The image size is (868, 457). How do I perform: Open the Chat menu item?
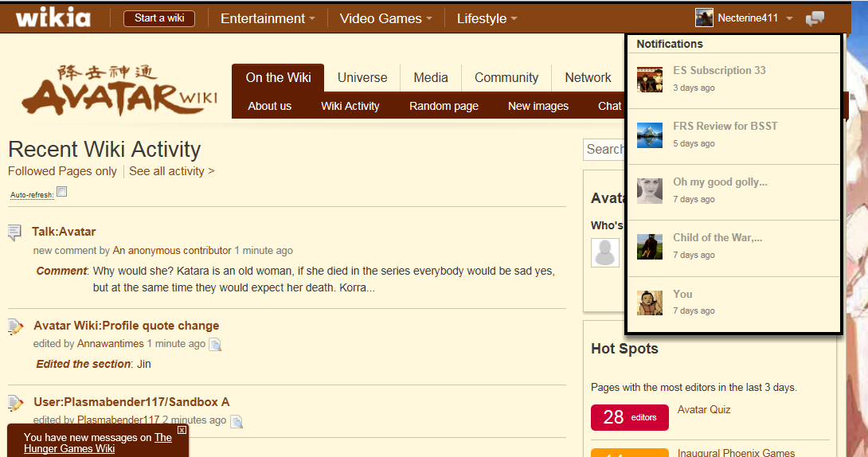click(609, 106)
